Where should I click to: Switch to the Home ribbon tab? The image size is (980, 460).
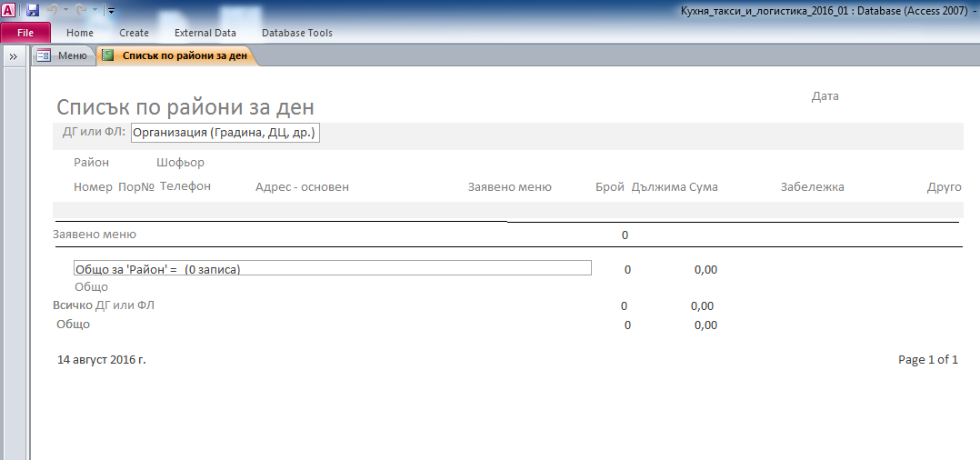point(80,33)
